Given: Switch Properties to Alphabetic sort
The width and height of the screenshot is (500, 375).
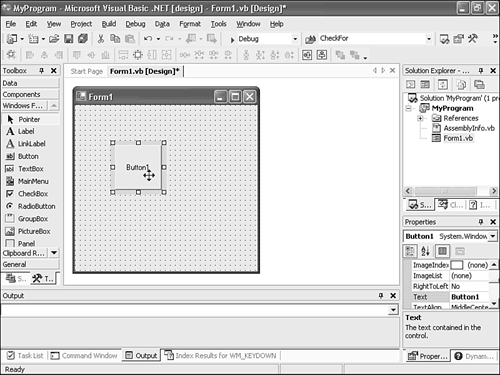Looking at the screenshot, I should point(425,251).
